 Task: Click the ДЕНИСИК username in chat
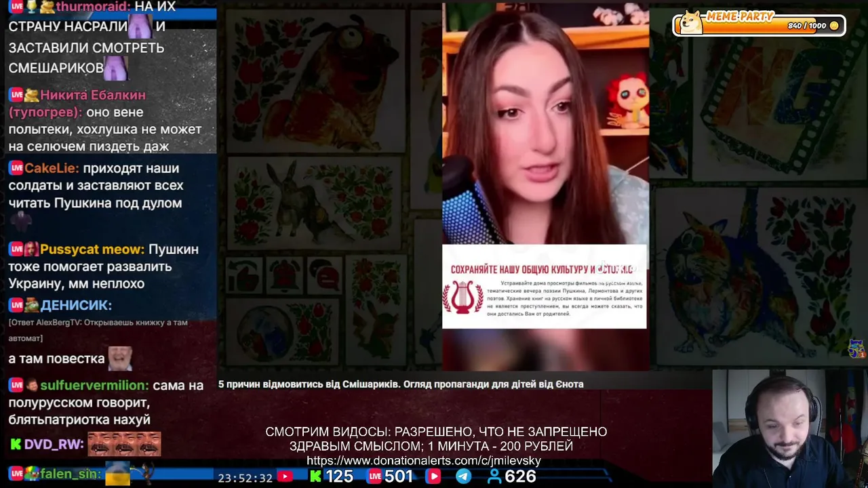click(x=76, y=305)
